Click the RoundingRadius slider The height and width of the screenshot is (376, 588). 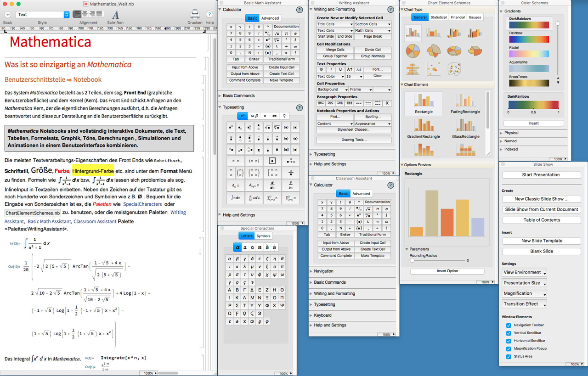coord(438,261)
